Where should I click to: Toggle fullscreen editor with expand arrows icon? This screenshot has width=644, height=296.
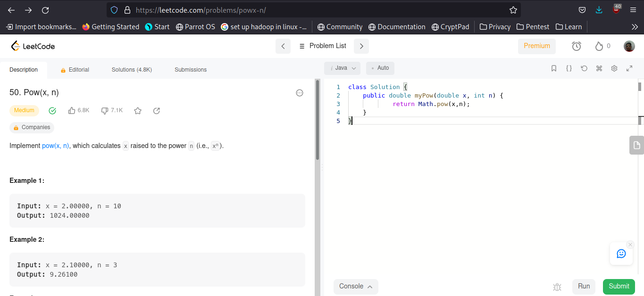click(x=629, y=68)
